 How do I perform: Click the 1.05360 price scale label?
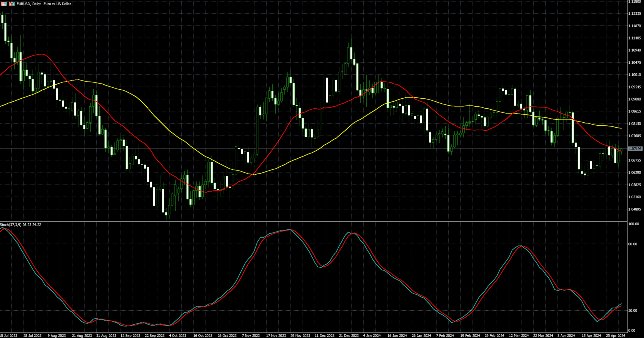click(635, 197)
